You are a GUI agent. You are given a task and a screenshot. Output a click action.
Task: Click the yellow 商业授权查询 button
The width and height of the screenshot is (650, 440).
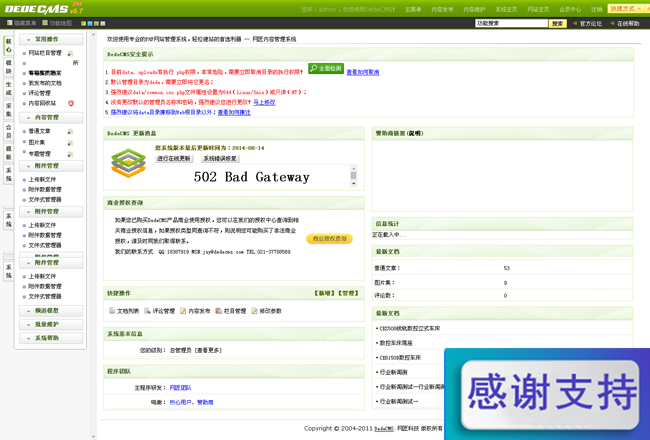pos(330,239)
